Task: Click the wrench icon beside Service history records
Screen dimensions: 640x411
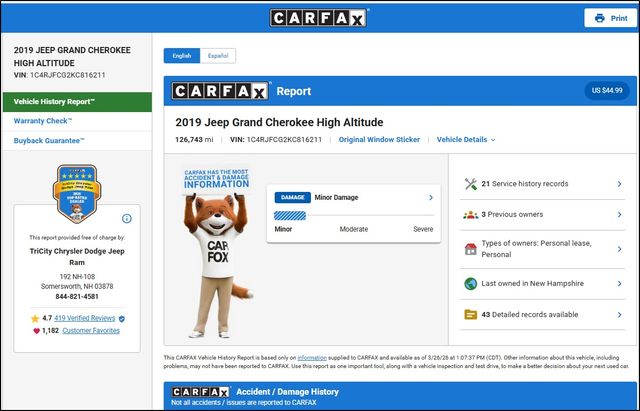Action: [x=471, y=184]
